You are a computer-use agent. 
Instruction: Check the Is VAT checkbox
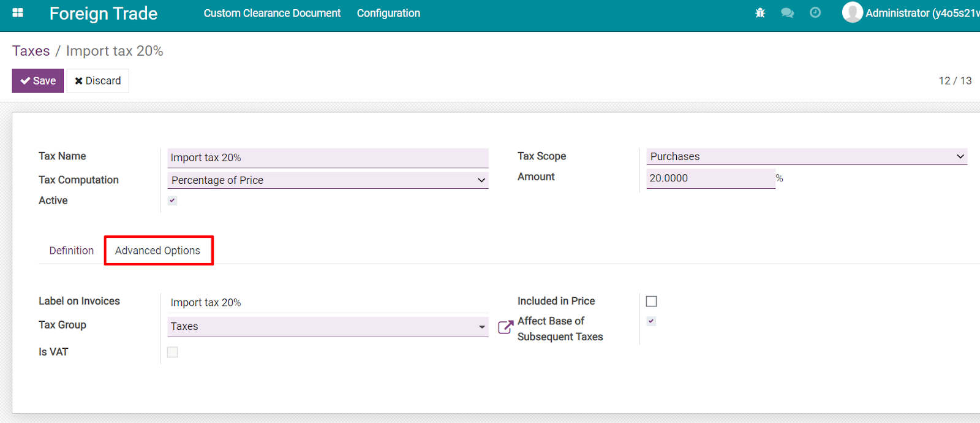pyautogui.click(x=173, y=352)
